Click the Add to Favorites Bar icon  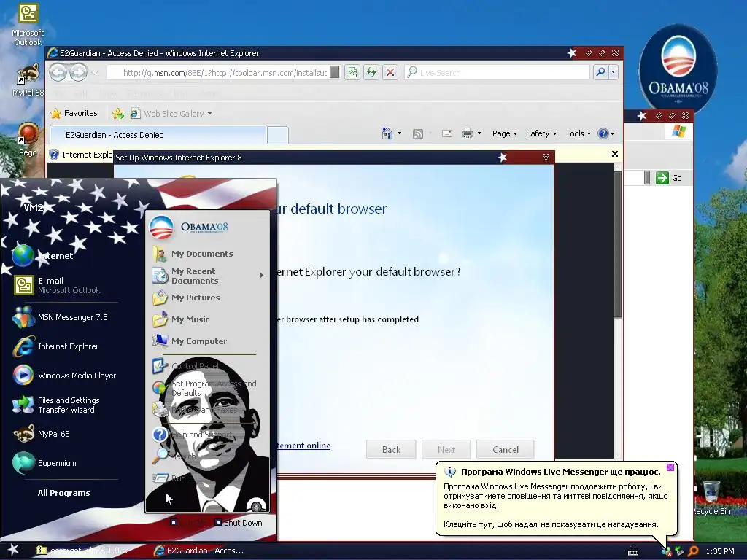[117, 113]
